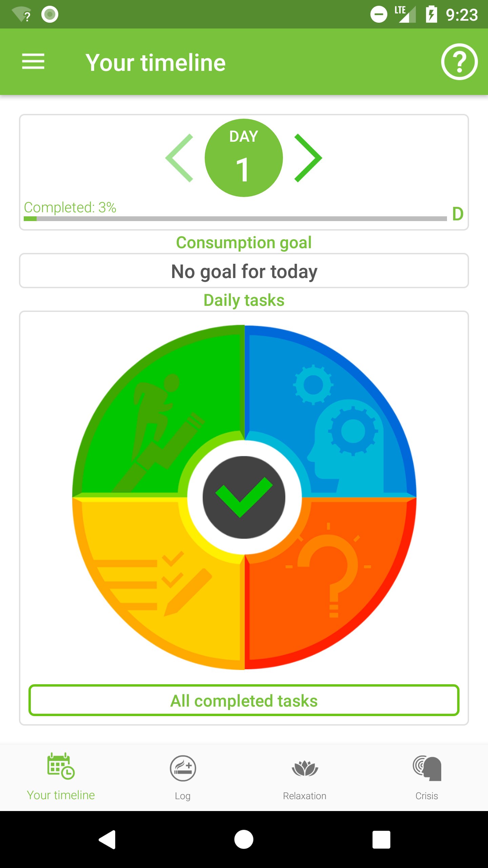The height and width of the screenshot is (868, 488).
Task: Select the orange lightbulb question wheel segment
Action: click(332, 583)
